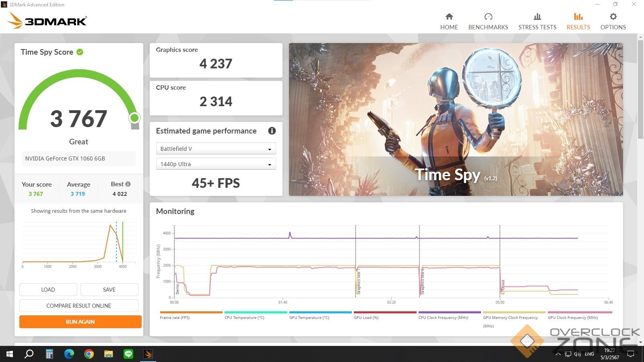The height and width of the screenshot is (362, 644).
Task: Open LINE app from taskbar
Action: [128, 354]
